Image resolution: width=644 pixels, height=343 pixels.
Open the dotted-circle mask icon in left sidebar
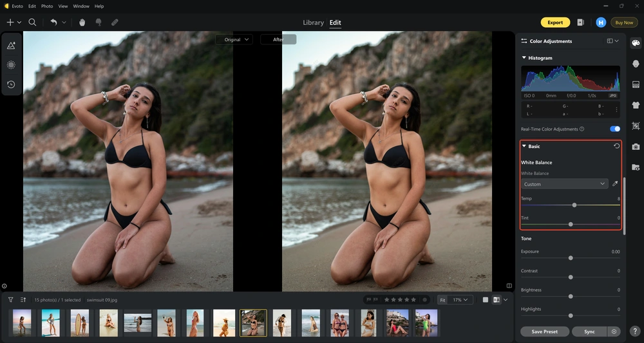point(11,65)
